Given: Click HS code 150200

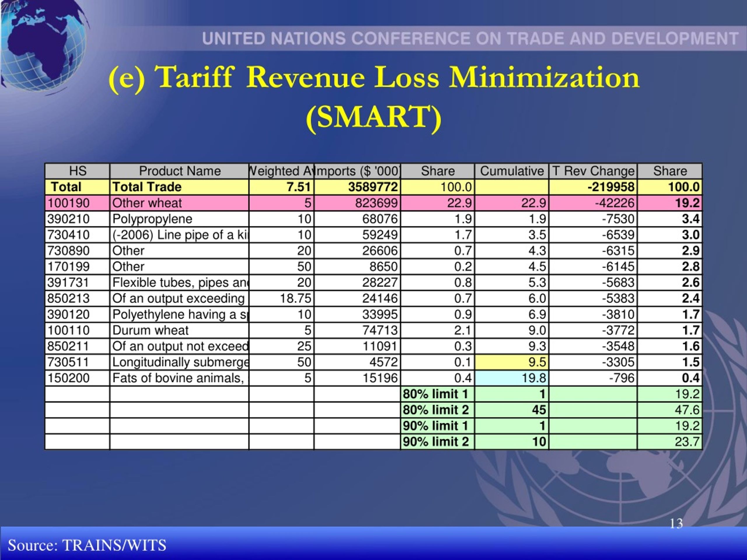Looking at the screenshot, I should [x=77, y=378].
